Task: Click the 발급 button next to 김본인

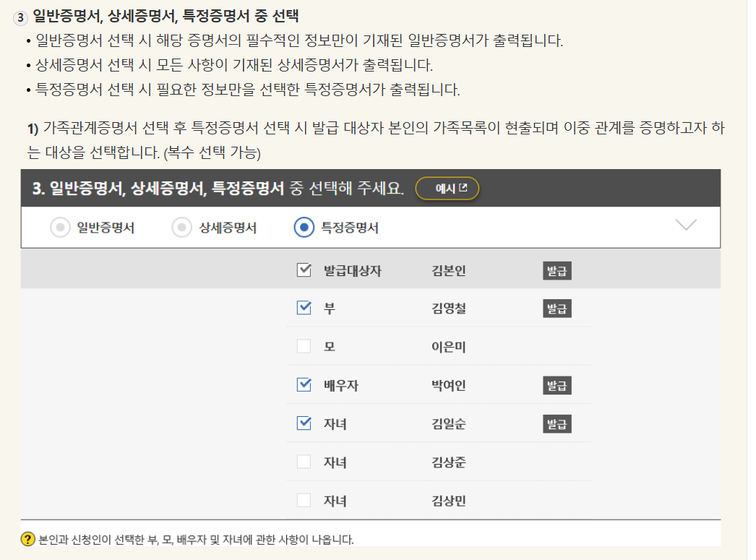Action: [x=555, y=270]
